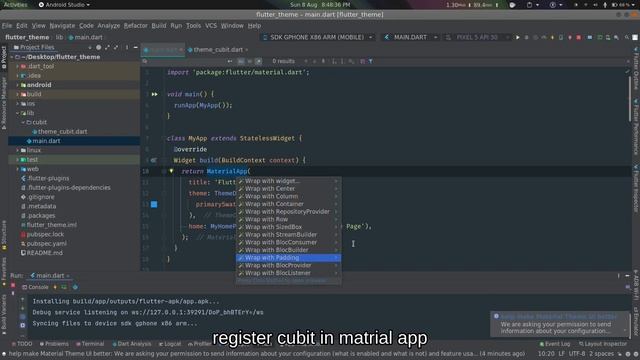640x360 pixels.
Task: Click the hot reload lightning icon beside Console
Action: pos(55,287)
